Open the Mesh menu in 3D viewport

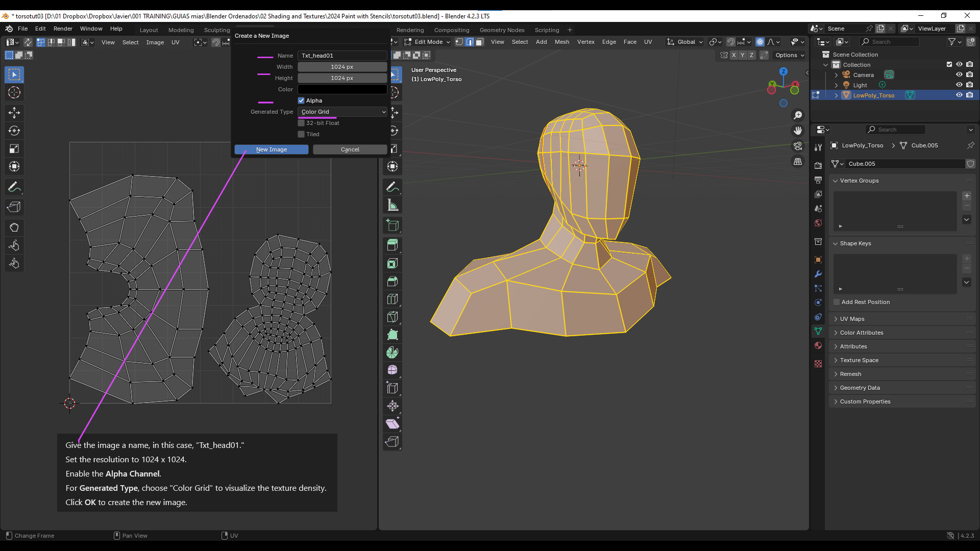pos(561,42)
